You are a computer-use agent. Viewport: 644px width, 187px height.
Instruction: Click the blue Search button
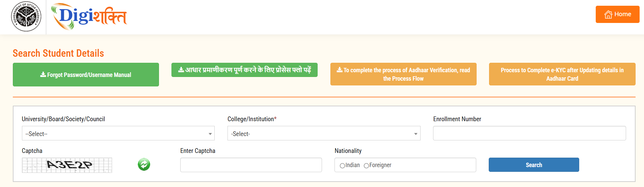(x=534, y=165)
